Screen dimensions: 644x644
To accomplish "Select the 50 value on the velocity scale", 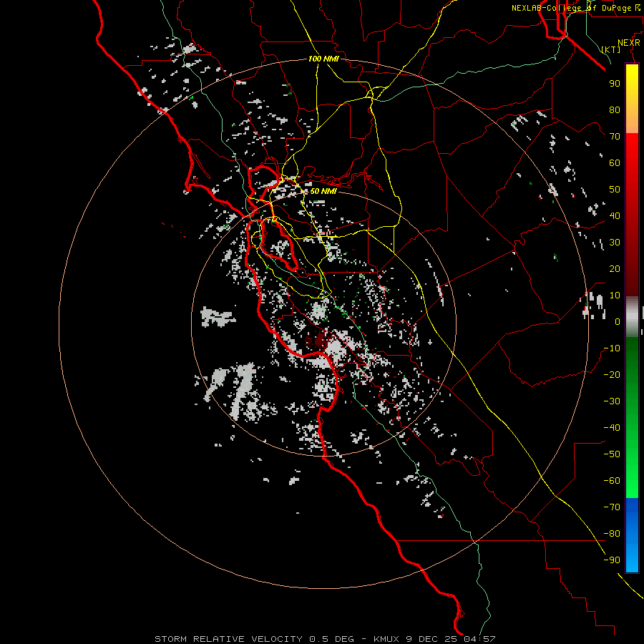I will tap(615, 190).
